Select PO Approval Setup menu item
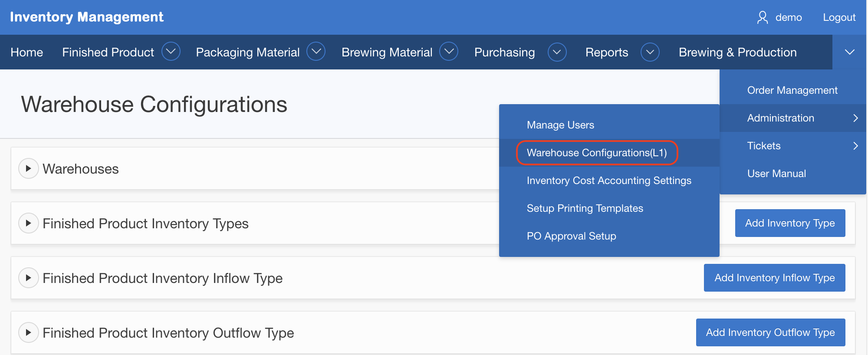 (x=571, y=236)
